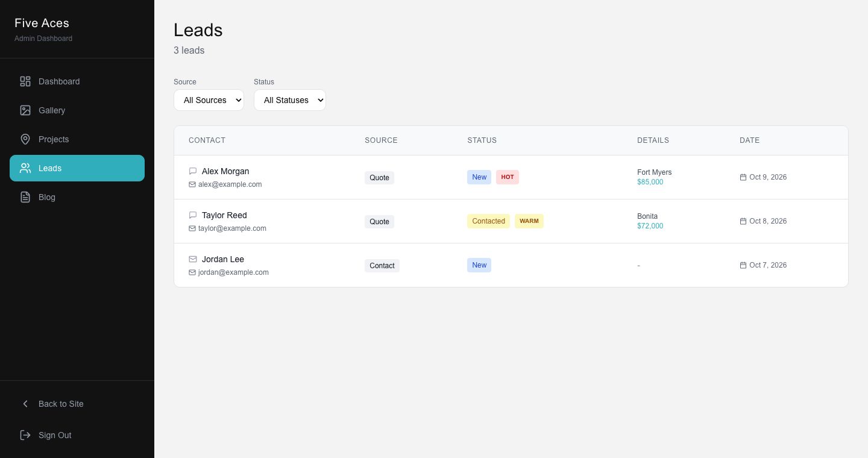Click the Blog document icon
The image size is (868, 458).
click(25, 197)
